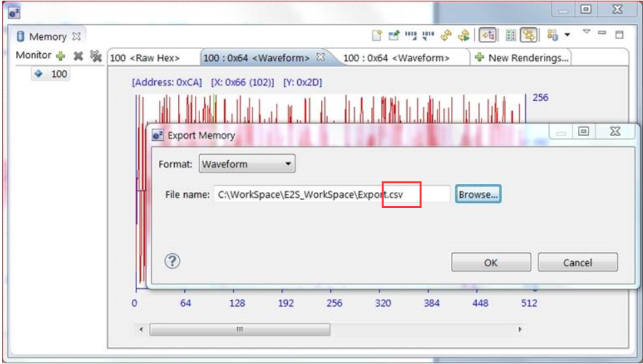The height and width of the screenshot is (364, 643).
Task: Click the 448 X-axis label
Action: [480, 303]
